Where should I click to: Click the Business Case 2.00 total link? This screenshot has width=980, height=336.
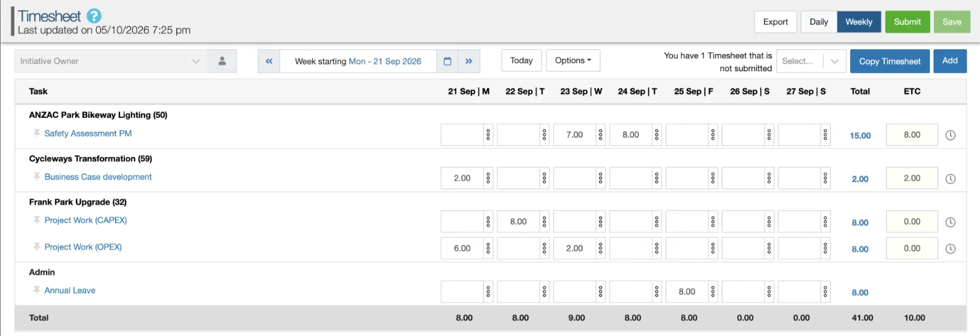[x=860, y=179]
